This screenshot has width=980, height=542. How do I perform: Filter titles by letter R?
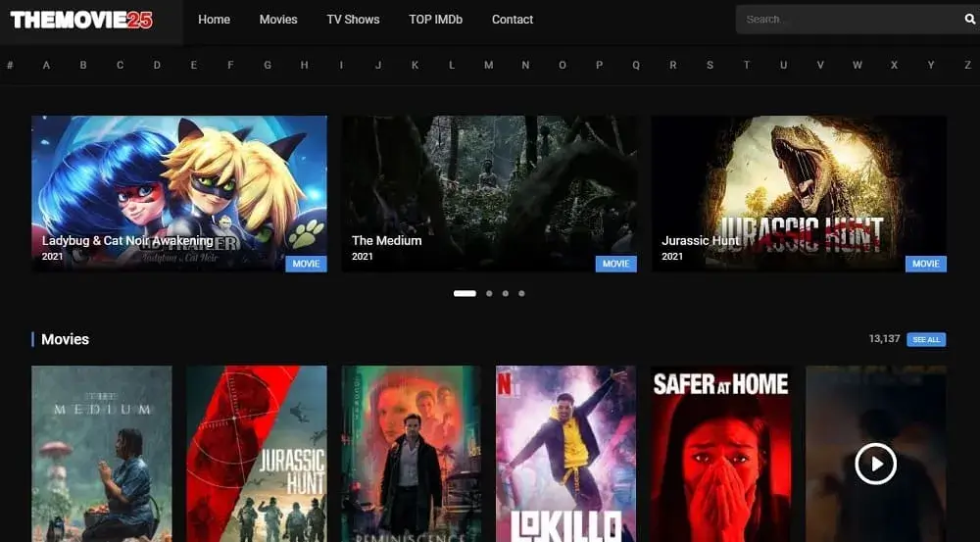(673, 65)
